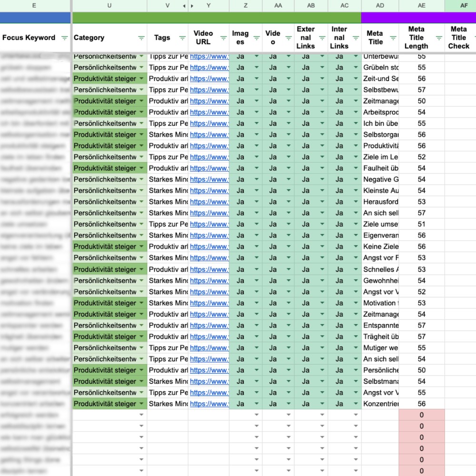Select the 'Herausford' meta title cell

(x=380, y=202)
